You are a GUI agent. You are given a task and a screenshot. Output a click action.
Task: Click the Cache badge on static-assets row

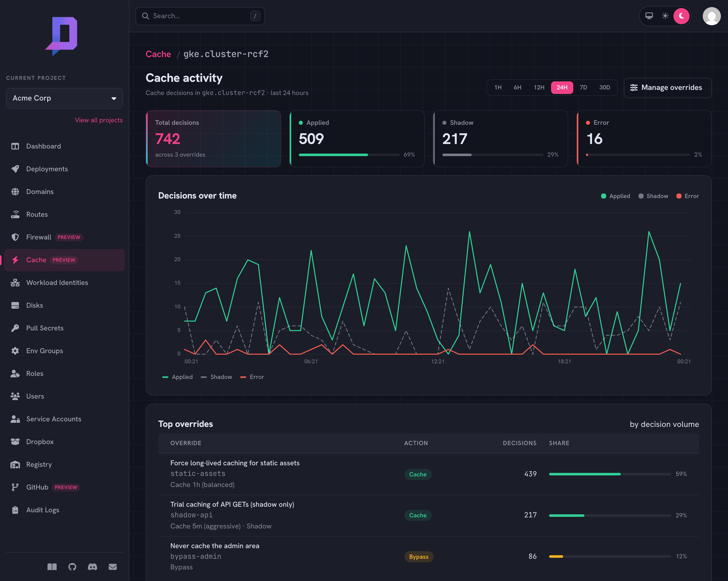[x=418, y=474]
